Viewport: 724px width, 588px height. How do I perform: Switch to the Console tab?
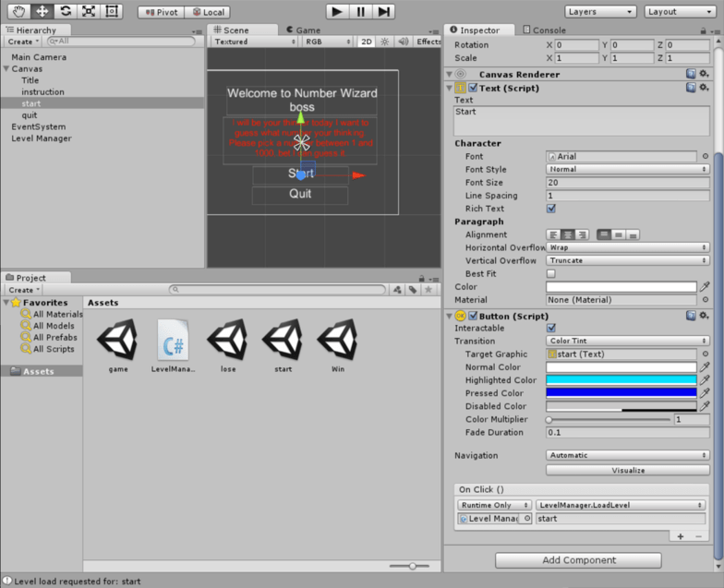(544, 30)
